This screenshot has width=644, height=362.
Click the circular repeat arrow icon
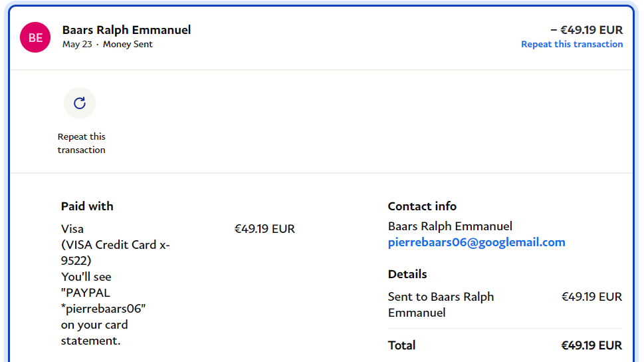tap(80, 103)
